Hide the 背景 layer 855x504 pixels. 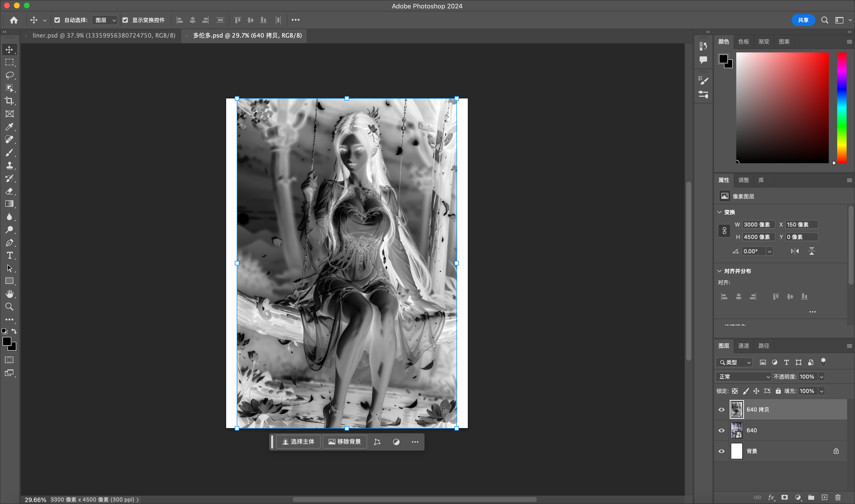(x=721, y=451)
